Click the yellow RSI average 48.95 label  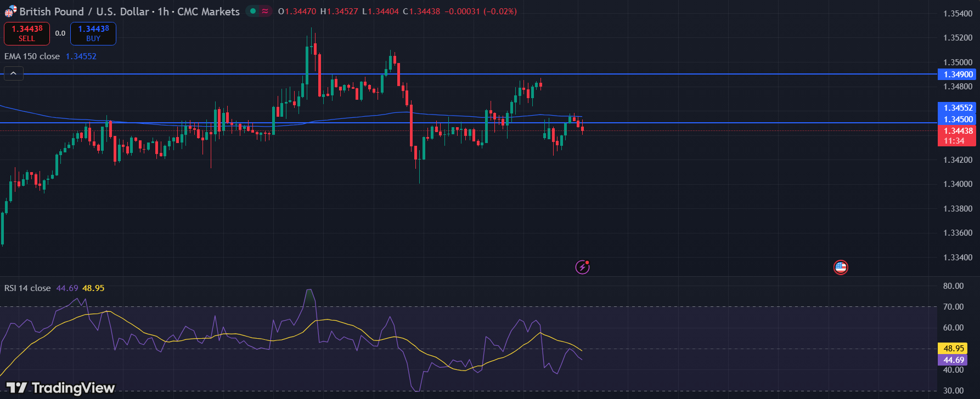954,349
